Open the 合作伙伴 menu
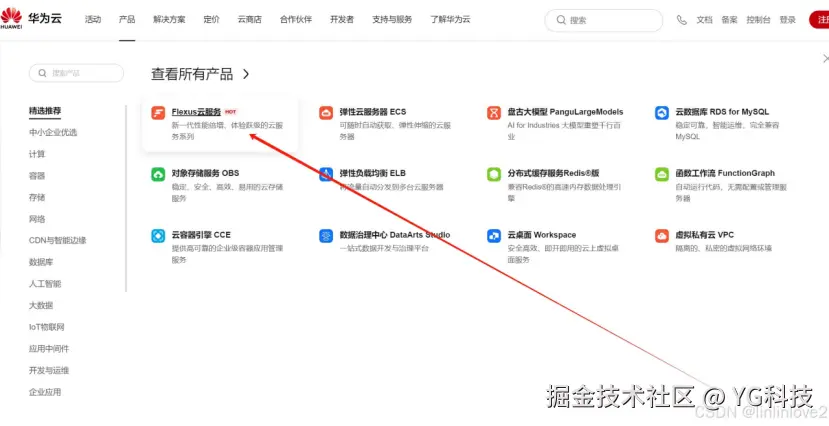This screenshot has width=829, height=426. (x=296, y=20)
